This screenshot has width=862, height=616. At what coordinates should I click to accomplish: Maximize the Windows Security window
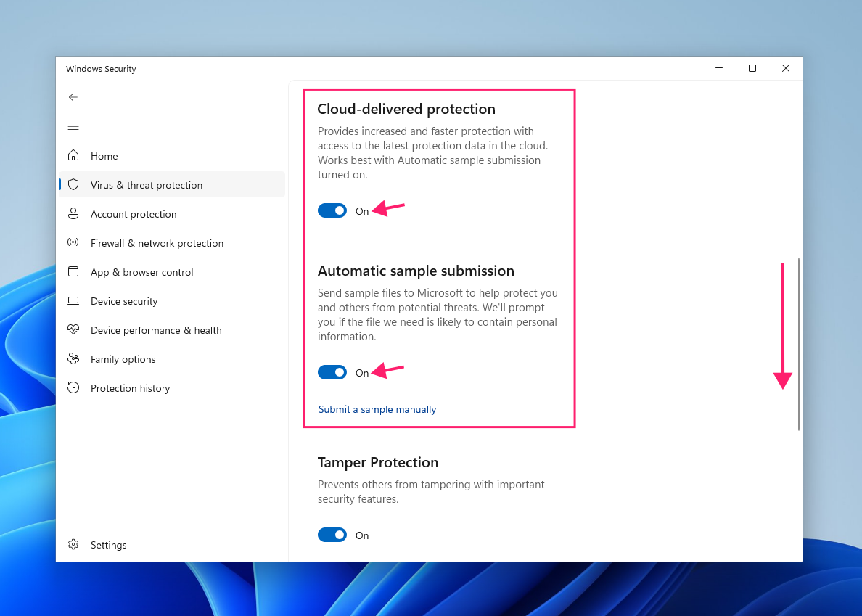pos(752,68)
